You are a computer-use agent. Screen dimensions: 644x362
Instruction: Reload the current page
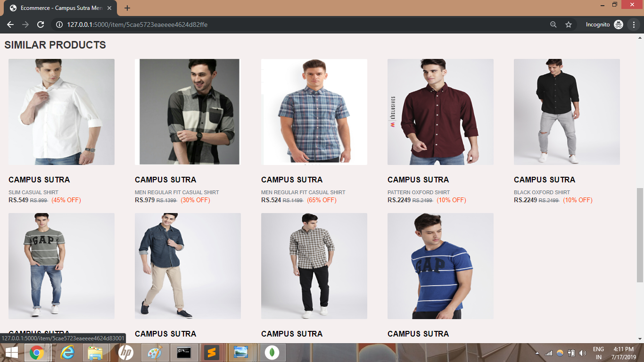(41, 25)
